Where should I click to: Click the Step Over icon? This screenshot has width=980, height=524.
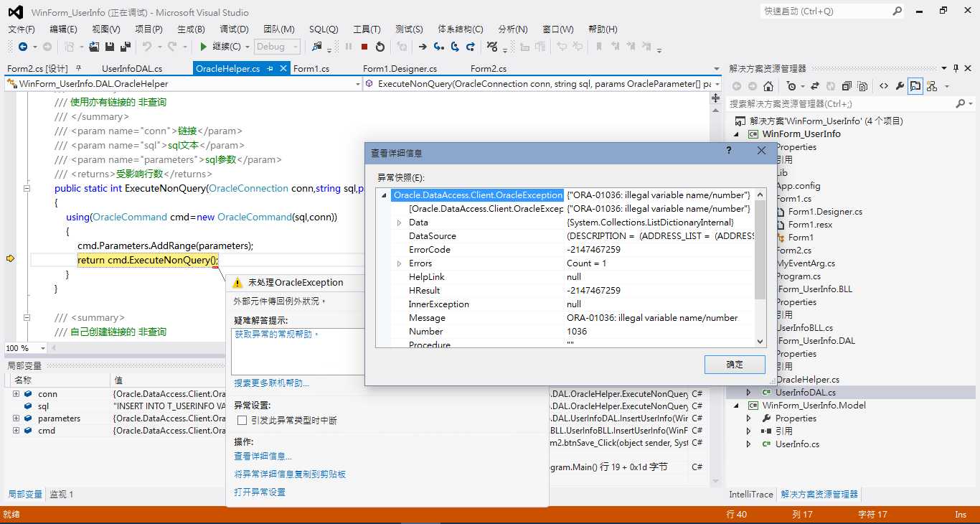[455, 47]
